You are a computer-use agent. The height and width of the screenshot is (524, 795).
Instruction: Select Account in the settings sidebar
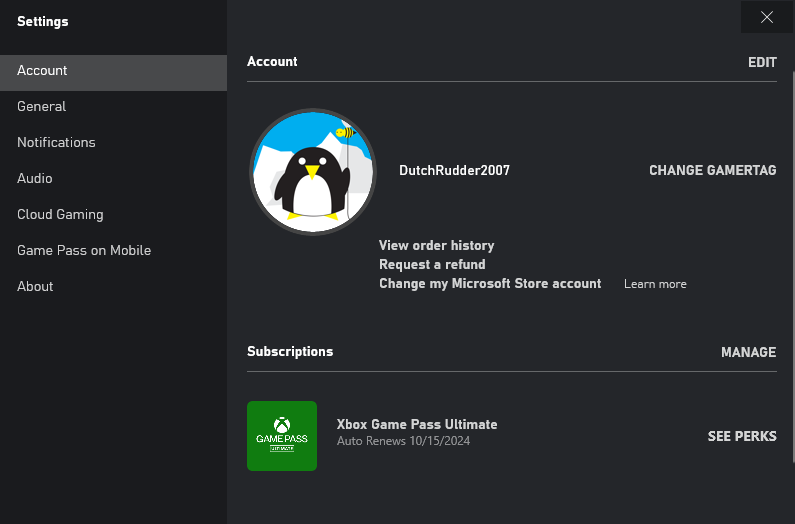pos(42,71)
